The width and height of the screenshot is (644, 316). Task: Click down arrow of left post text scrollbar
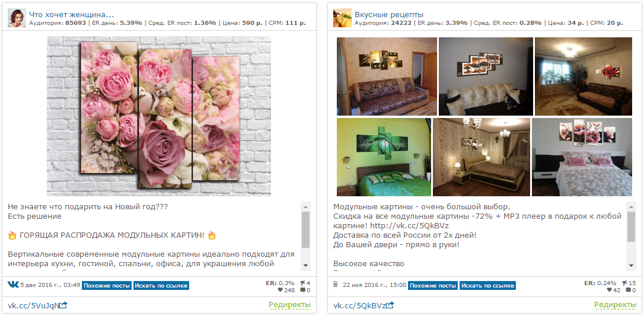pos(305,266)
